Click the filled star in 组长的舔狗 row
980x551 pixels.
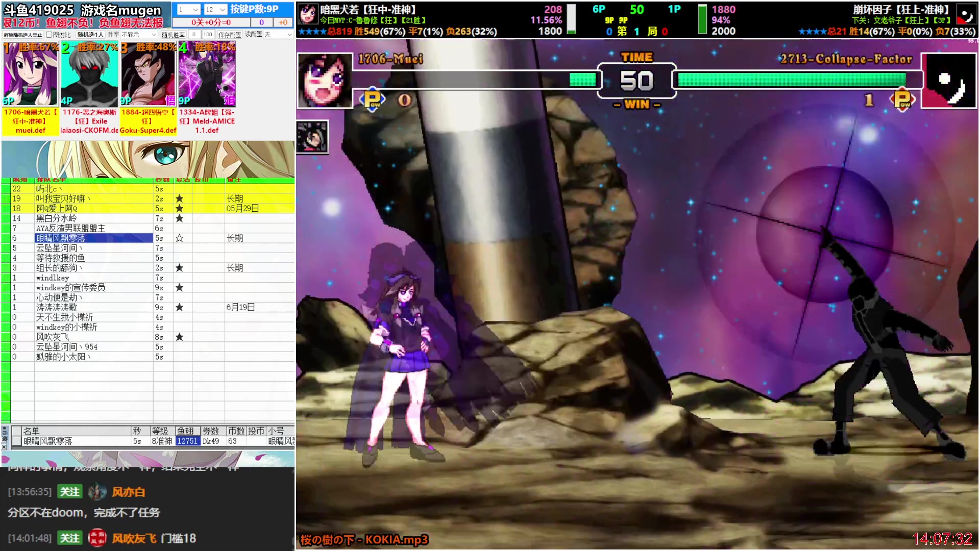click(179, 268)
